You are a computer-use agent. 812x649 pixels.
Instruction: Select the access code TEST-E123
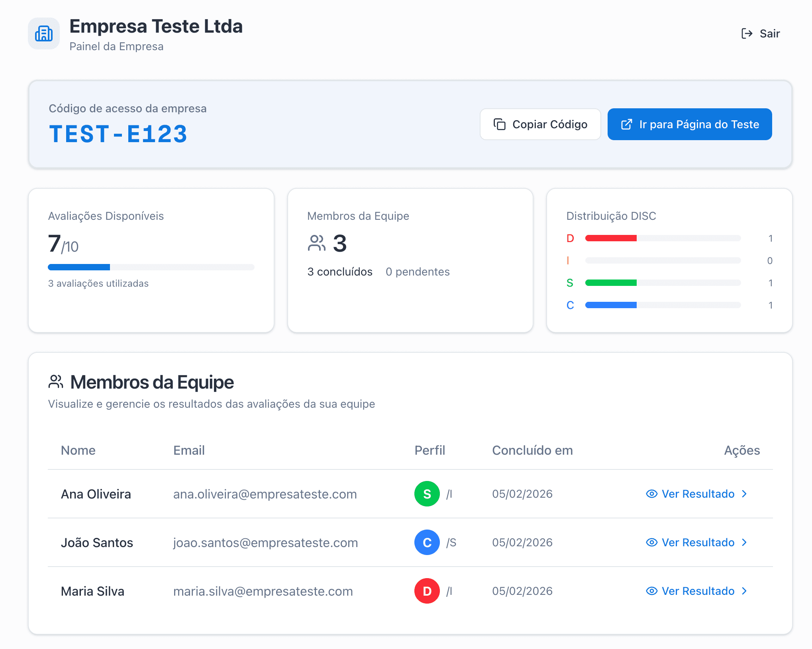[118, 133]
